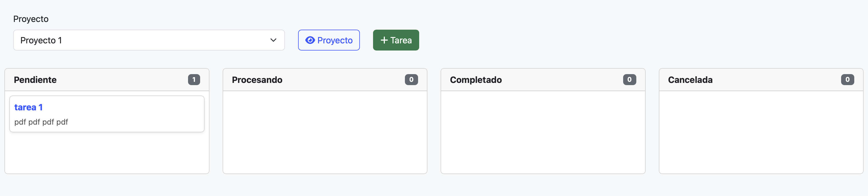Add a new task with Tarea button
868x196 pixels.
coord(396,40)
